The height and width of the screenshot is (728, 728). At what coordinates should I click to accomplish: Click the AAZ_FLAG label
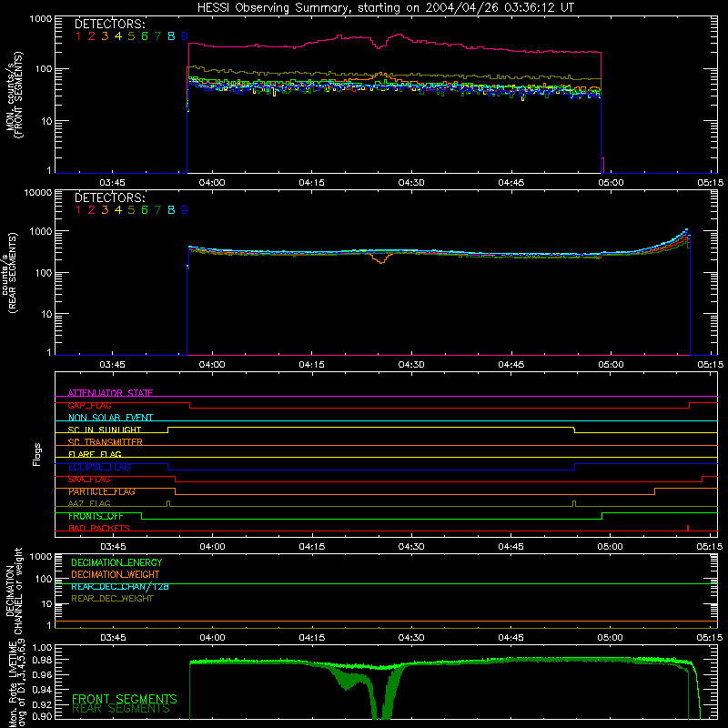click(x=89, y=503)
